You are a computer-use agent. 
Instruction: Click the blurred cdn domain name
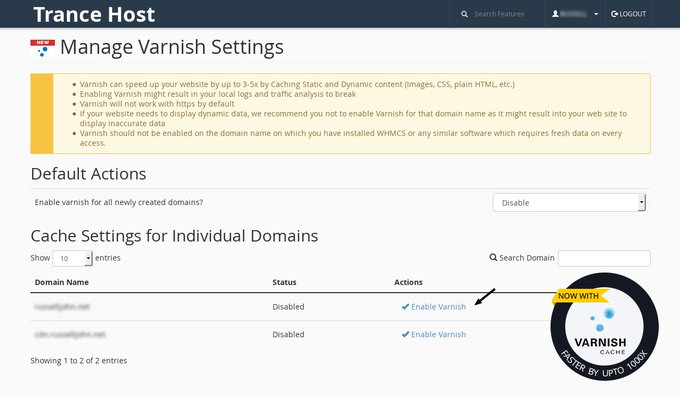pos(70,334)
